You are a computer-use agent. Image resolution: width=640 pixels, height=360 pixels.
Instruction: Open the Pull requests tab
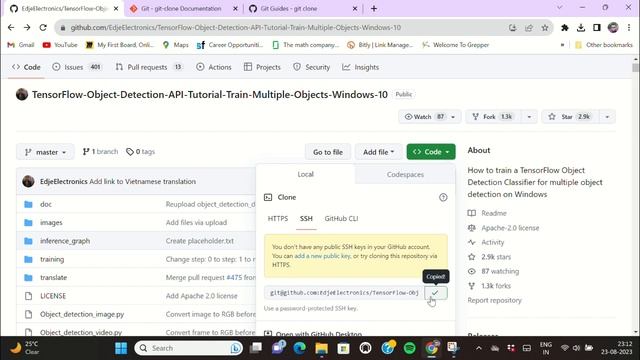tap(149, 67)
